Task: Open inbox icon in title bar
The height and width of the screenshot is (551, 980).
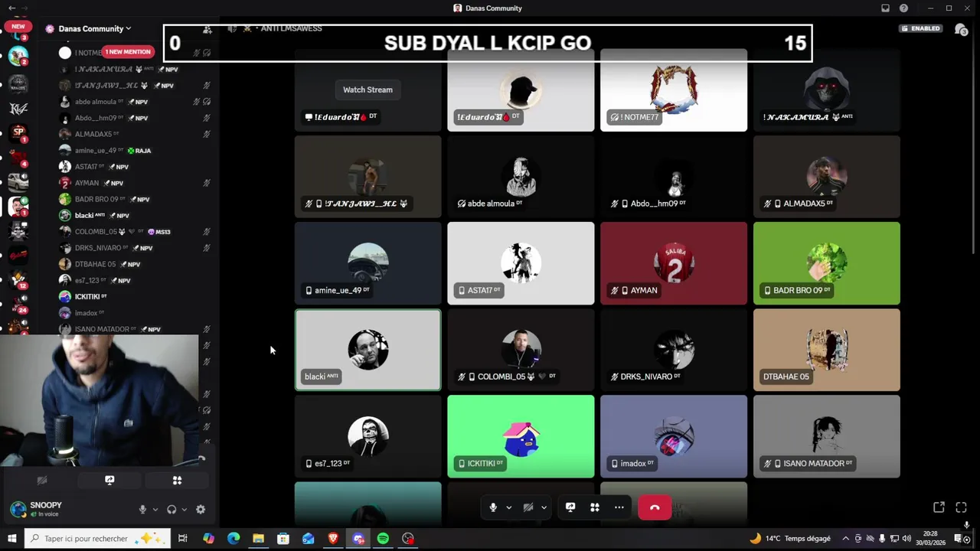Action: [885, 8]
